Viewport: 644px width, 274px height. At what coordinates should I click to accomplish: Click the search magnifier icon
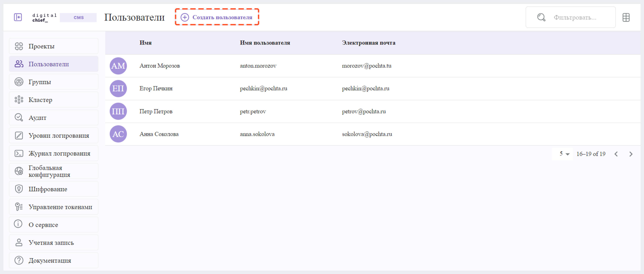[x=541, y=17]
